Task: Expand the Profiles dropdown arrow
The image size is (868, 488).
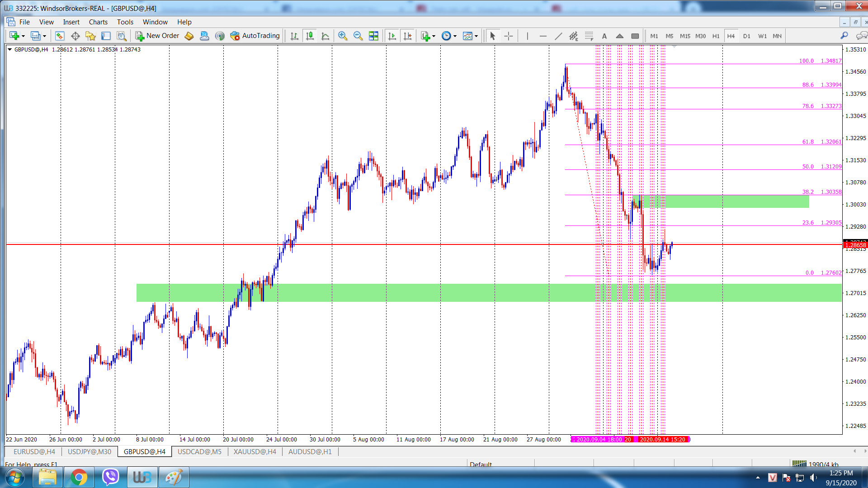Action: coord(44,36)
